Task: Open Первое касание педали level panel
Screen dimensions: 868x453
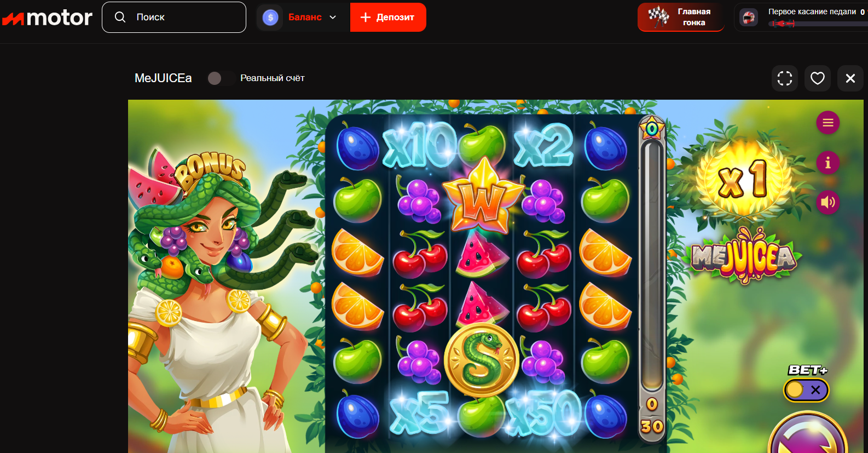Action: [801, 17]
